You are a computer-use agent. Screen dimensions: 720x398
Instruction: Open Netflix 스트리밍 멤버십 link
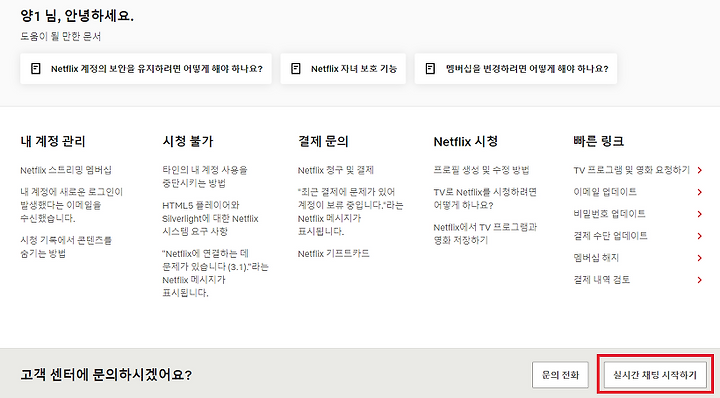66,170
